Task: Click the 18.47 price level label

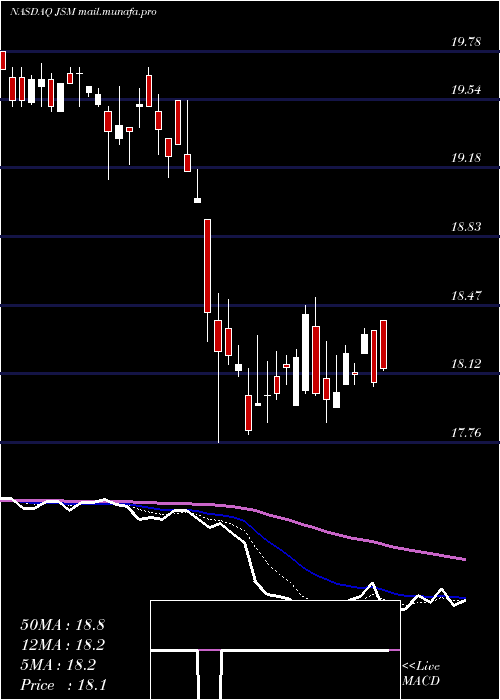Action: click(466, 295)
